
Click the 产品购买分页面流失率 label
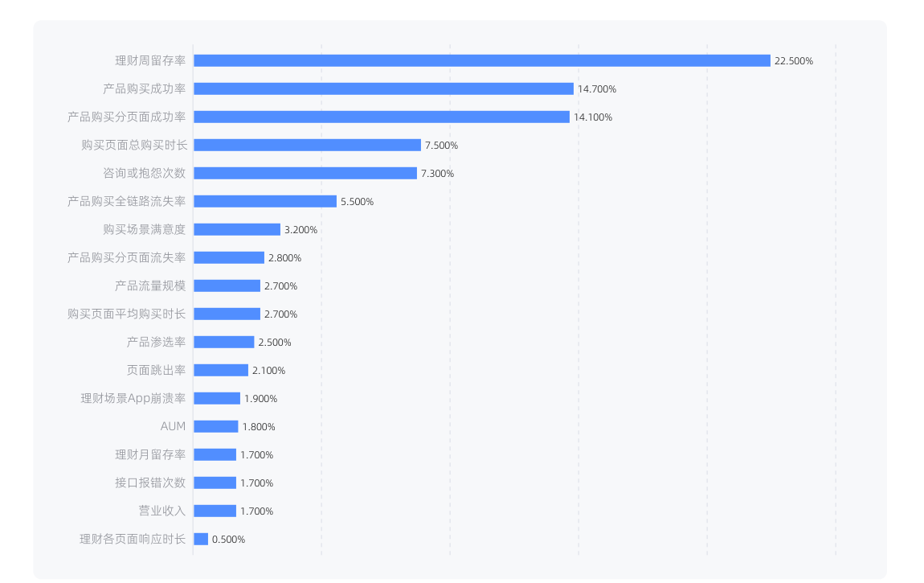click(127, 257)
